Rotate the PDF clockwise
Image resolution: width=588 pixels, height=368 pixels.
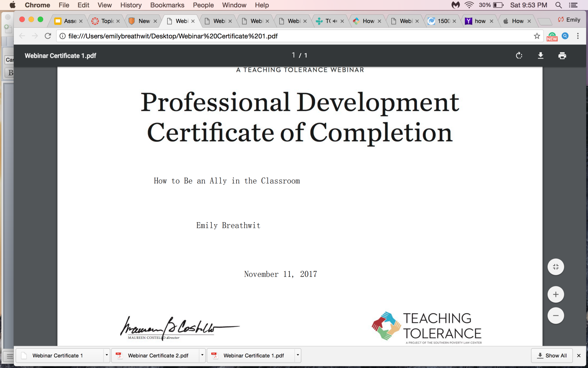519,55
